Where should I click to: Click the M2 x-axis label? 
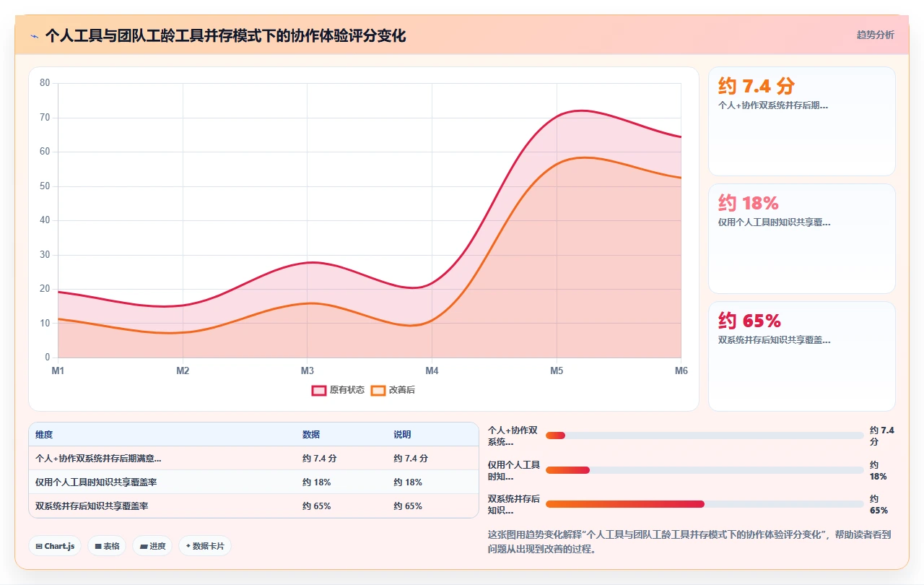click(x=183, y=370)
